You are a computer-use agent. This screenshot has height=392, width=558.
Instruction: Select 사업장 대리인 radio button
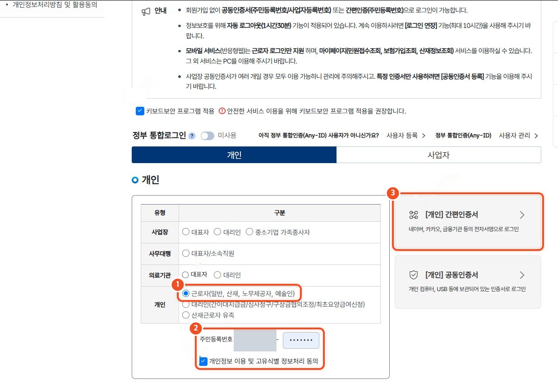pos(217,232)
